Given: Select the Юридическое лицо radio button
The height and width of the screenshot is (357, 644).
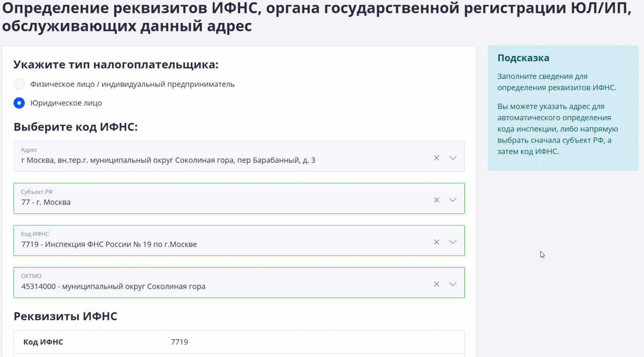Looking at the screenshot, I should tap(19, 103).
